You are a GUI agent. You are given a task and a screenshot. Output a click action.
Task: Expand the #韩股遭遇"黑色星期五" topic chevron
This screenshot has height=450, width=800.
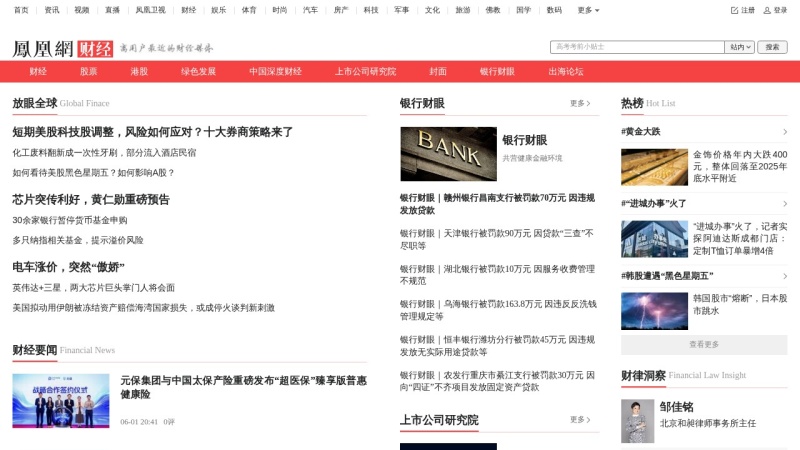[x=785, y=276]
